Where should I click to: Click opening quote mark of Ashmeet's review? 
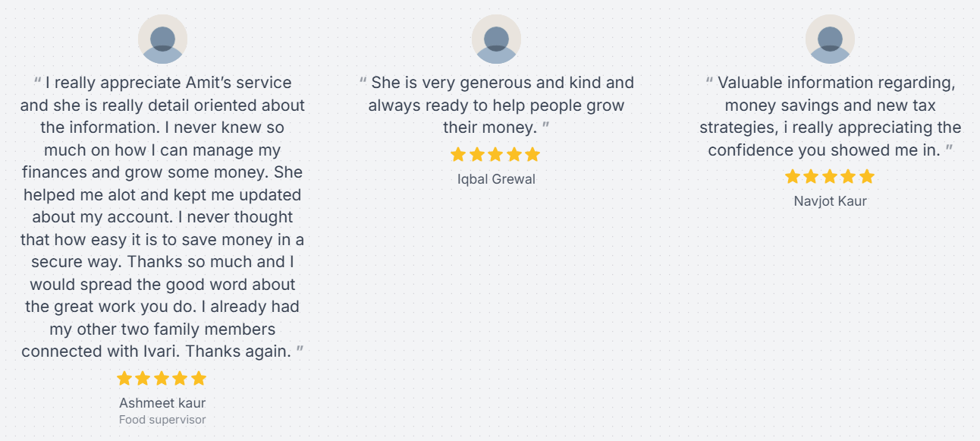click(x=37, y=81)
